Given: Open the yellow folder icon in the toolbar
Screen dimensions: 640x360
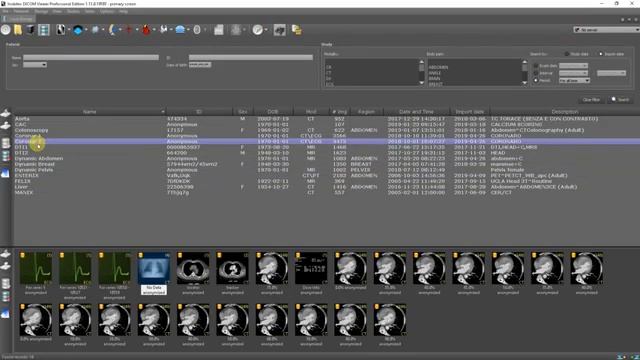Looking at the screenshot, I should tap(18, 29).
